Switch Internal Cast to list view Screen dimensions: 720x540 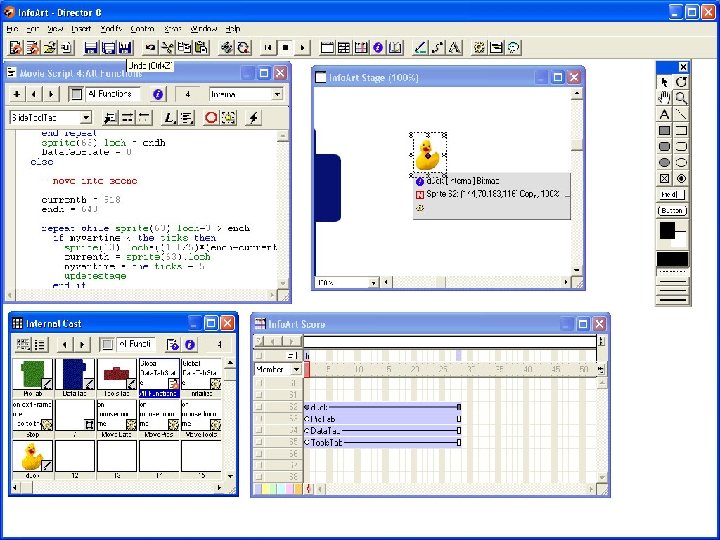[x=40, y=344]
